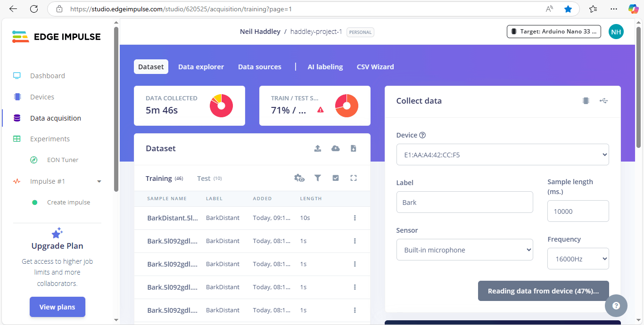The height and width of the screenshot is (325, 644).
Task: Click the data collected pie chart
Action: point(221,106)
